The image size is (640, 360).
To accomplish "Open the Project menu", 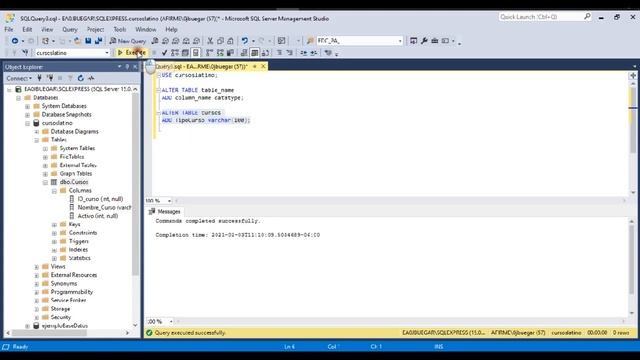I will point(96,29).
